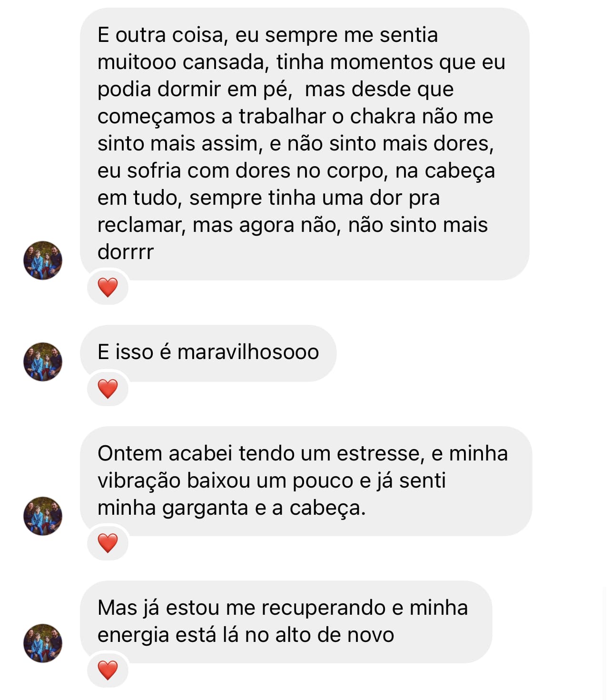Click the word 'maravilhosooo' in the second message

248,353
